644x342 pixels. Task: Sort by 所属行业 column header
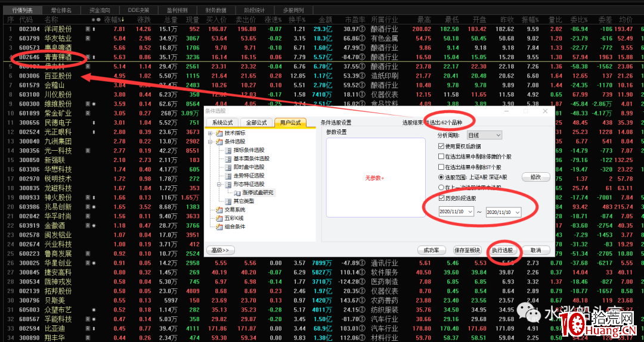tap(385, 19)
